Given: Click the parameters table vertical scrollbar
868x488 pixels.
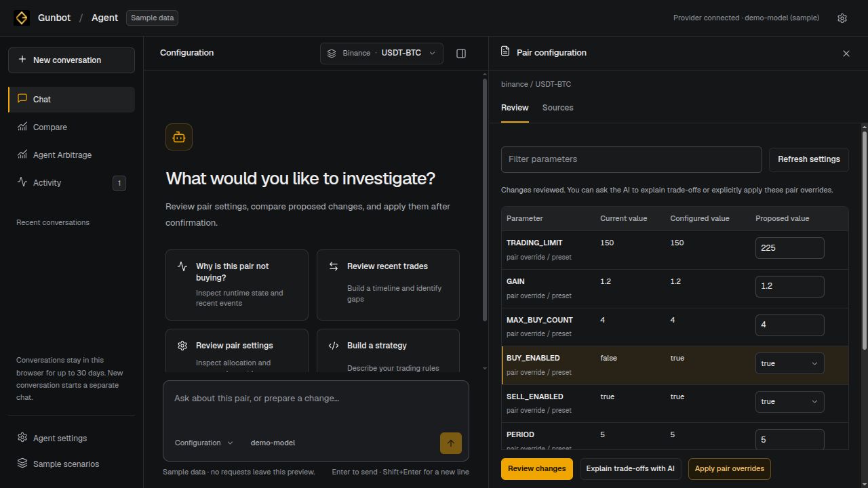Looking at the screenshot, I should (865, 241).
